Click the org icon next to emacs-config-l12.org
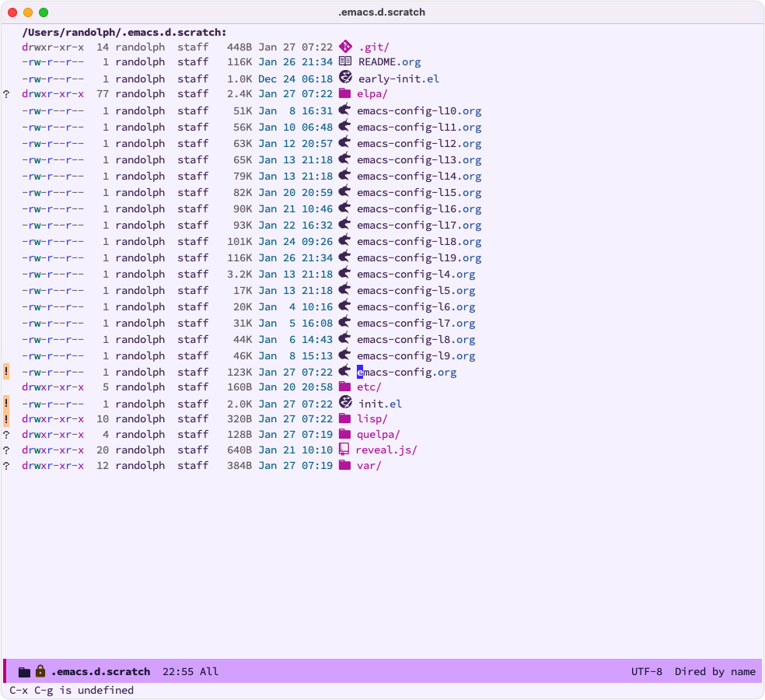 tap(345, 142)
